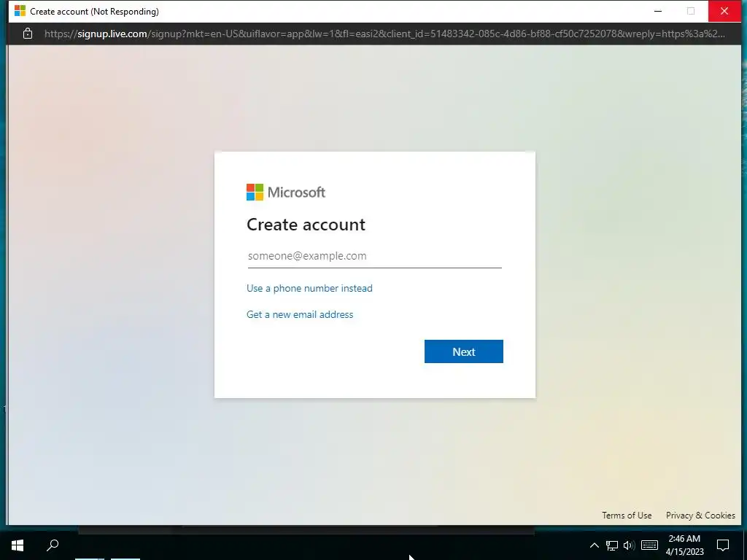Show hidden system tray icons
The image size is (747, 560).
(594, 545)
